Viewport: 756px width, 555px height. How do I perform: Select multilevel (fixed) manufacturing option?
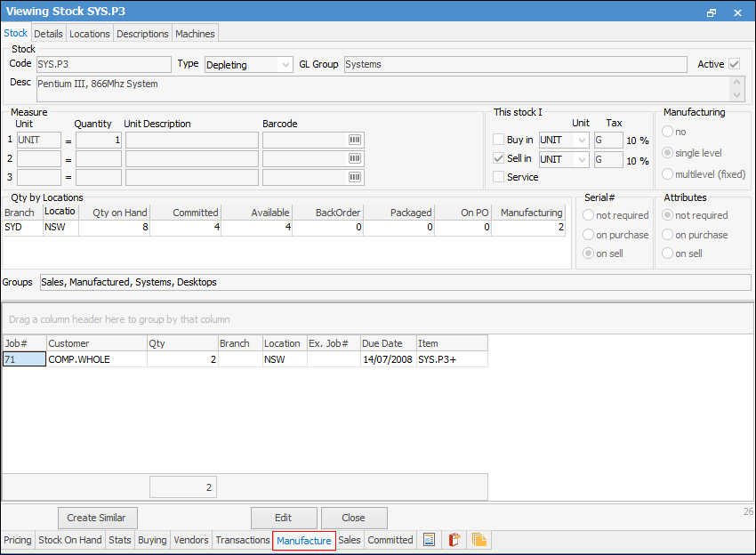coord(667,173)
